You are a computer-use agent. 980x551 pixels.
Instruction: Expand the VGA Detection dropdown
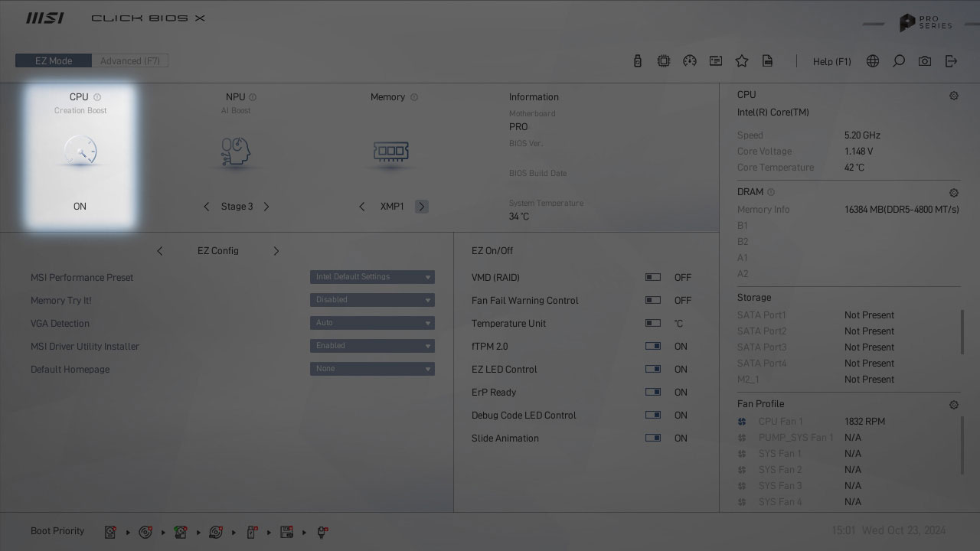pyautogui.click(x=372, y=323)
